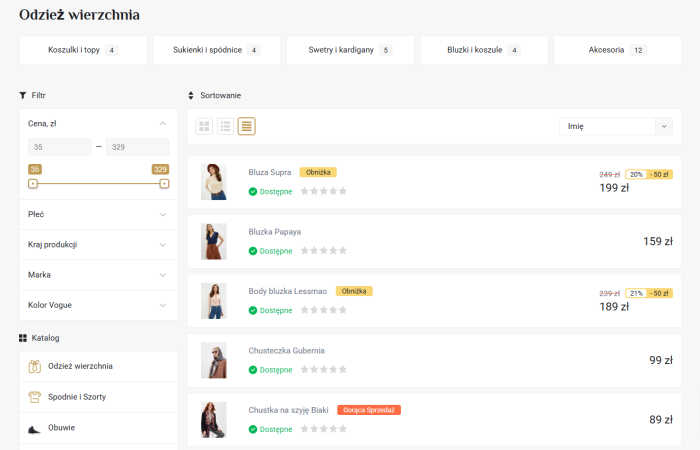Click the 20% discount label
Viewport: 700px width, 450px height.
(636, 175)
